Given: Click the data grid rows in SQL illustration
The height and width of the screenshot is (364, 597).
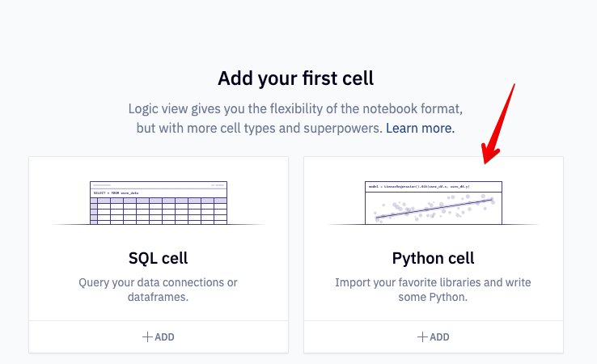Looking at the screenshot, I should 159,211.
